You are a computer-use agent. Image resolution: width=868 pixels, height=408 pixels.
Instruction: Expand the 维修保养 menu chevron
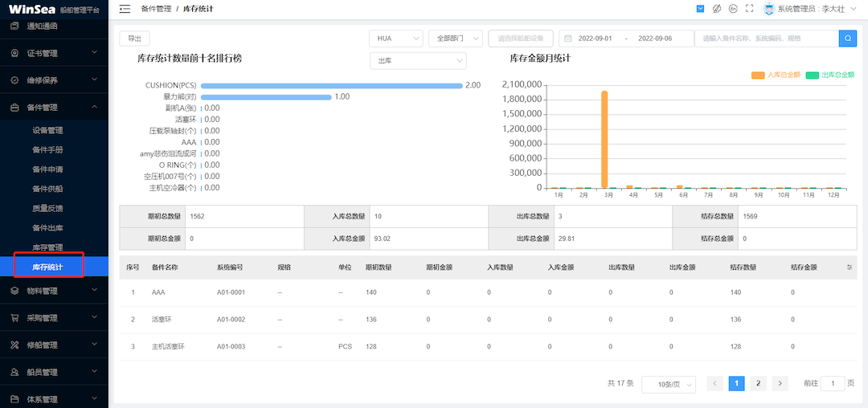[94, 80]
